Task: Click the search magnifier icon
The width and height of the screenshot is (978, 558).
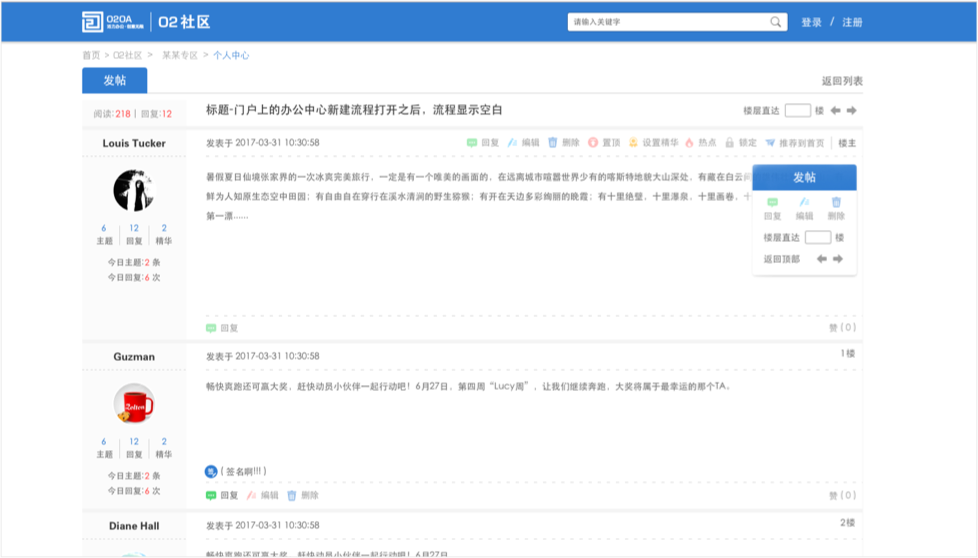Action: point(776,22)
